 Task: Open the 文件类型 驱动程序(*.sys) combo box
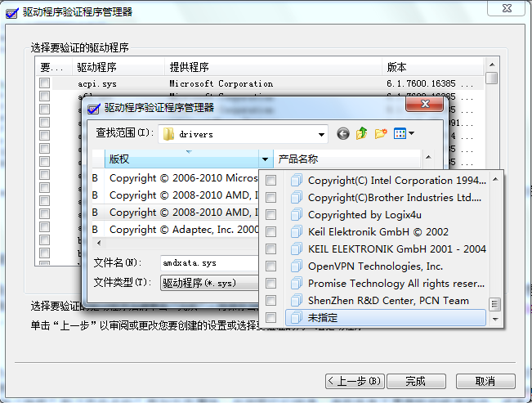click(210, 283)
